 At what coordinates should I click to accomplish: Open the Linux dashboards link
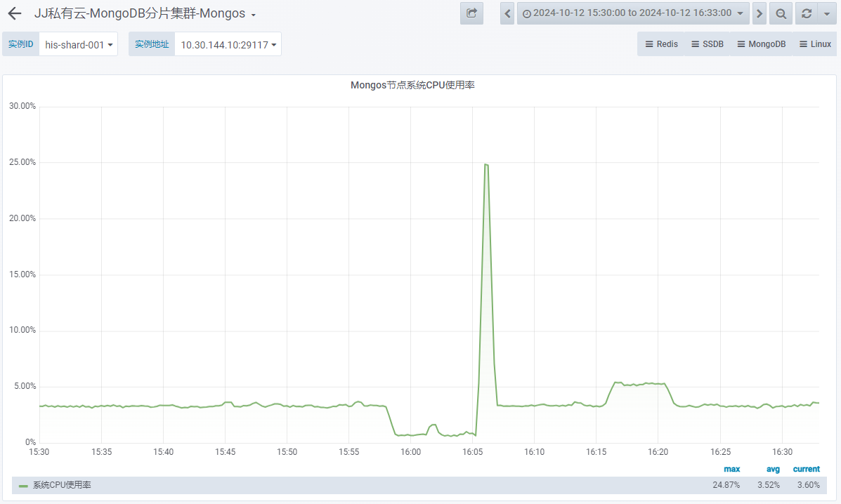pos(814,44)
